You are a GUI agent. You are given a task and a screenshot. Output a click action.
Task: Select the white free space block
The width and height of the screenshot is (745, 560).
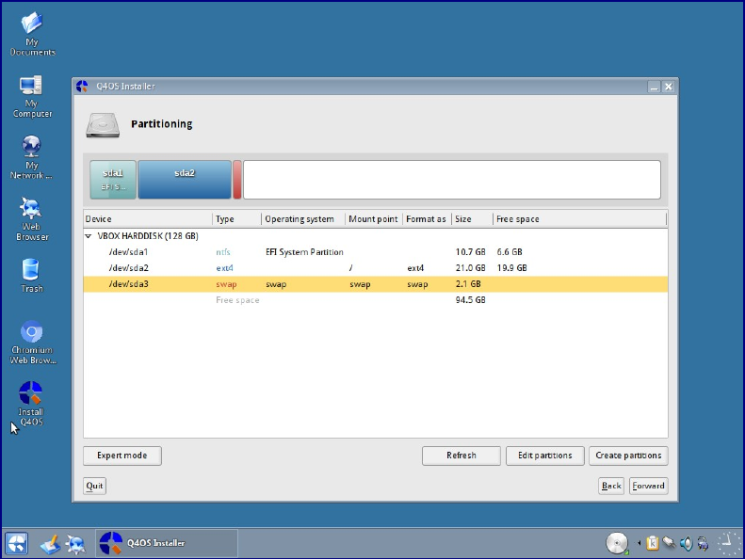point(452,180)
